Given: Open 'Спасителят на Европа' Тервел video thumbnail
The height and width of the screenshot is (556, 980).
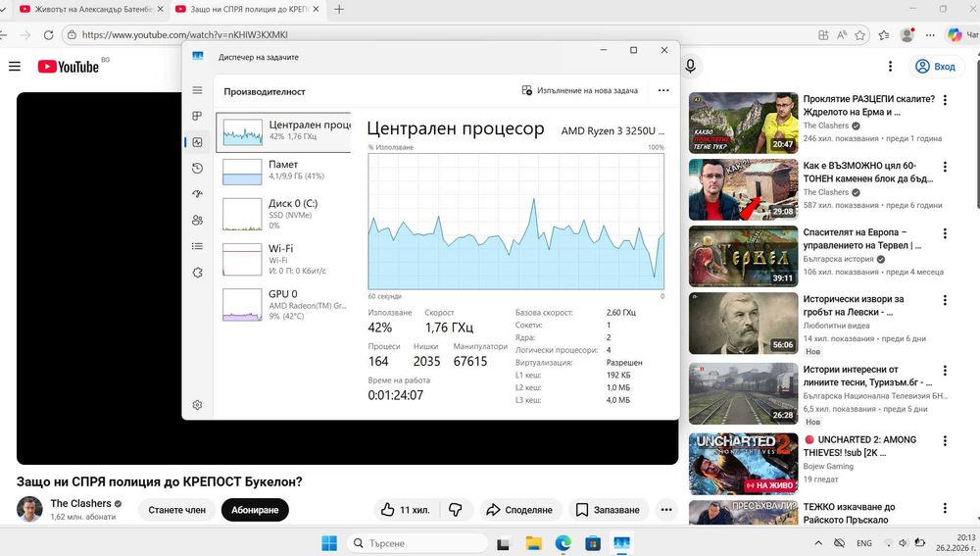Looking at the screenshot, I should (743, 256).
